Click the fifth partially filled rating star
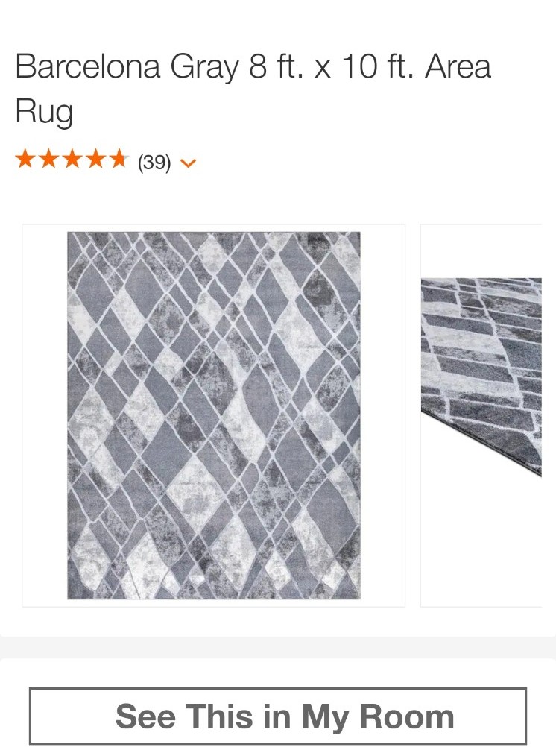This screenshot has height=756, width=556. [x=119, y=159]
